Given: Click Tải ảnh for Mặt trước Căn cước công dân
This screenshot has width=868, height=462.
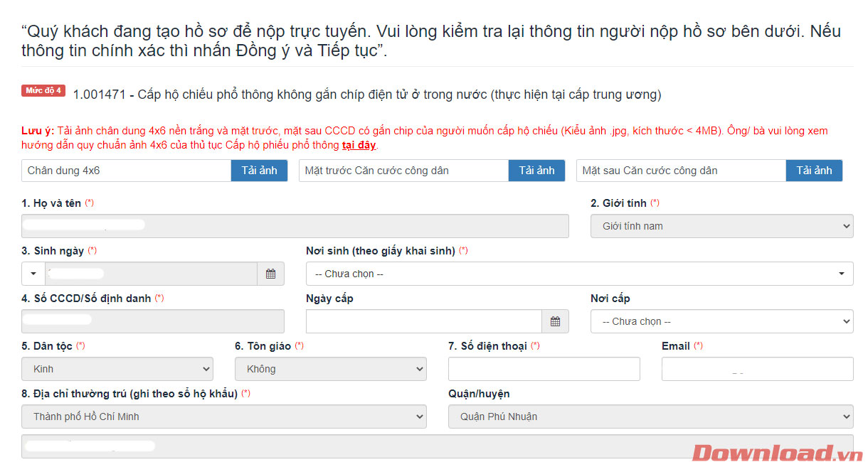Looking at the screenshot, I should tap(536, 171).
